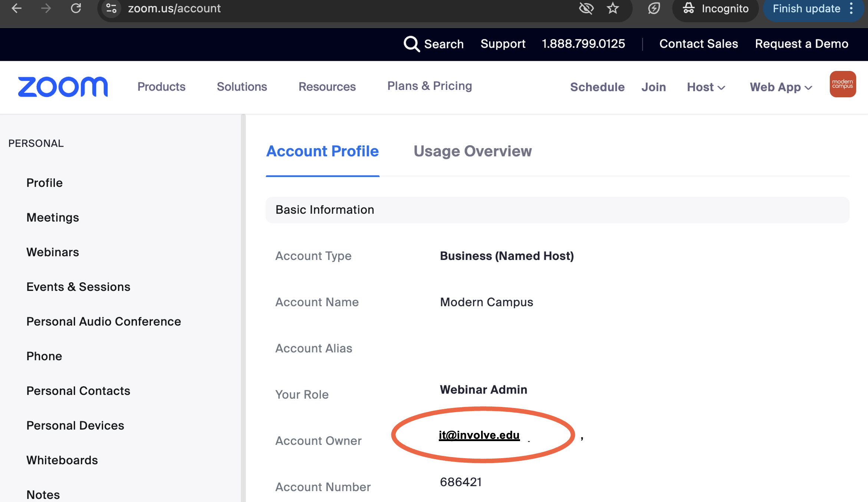The height and width of the screenshot is (502, 868).
Task: Click the Modern Campus account name value
Action: pos(486,302)
